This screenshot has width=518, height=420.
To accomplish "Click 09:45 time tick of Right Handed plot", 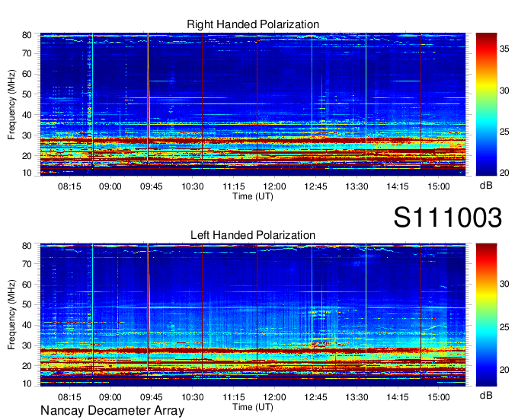I will pyautogui.click(x=152, y=186).
